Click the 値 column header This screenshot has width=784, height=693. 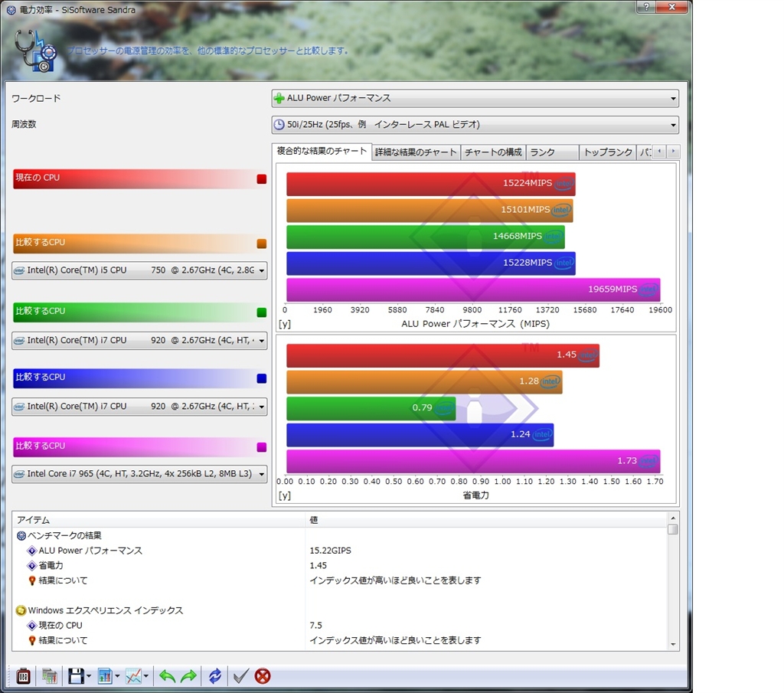coord(486,520)
